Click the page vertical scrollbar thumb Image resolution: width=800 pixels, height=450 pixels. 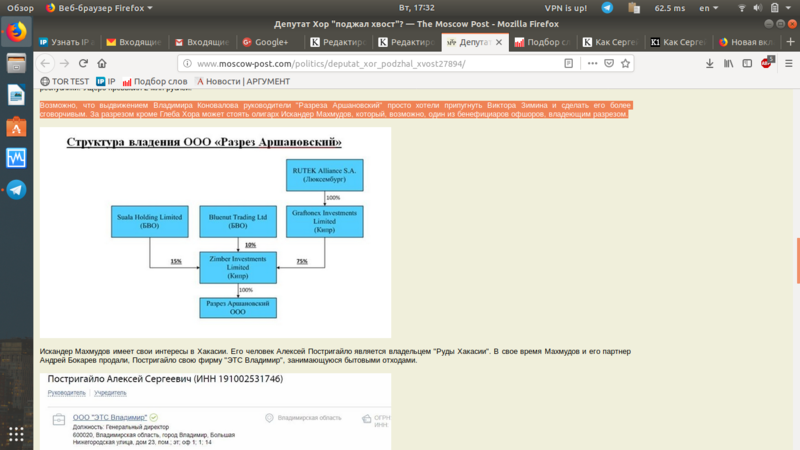(x=797, y=260)
